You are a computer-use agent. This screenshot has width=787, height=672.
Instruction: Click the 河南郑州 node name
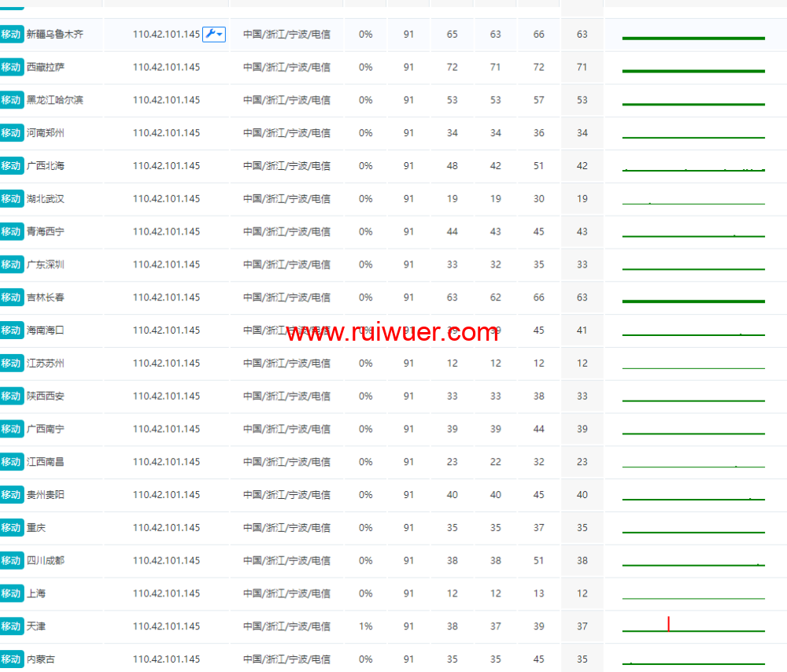click(x=46, y=133)
